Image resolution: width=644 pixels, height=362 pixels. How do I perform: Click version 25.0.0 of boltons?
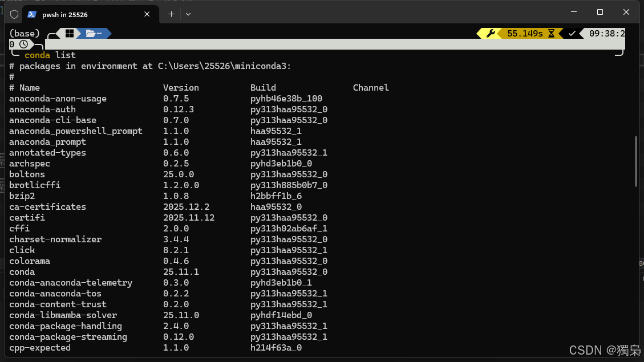pos(178,174)
